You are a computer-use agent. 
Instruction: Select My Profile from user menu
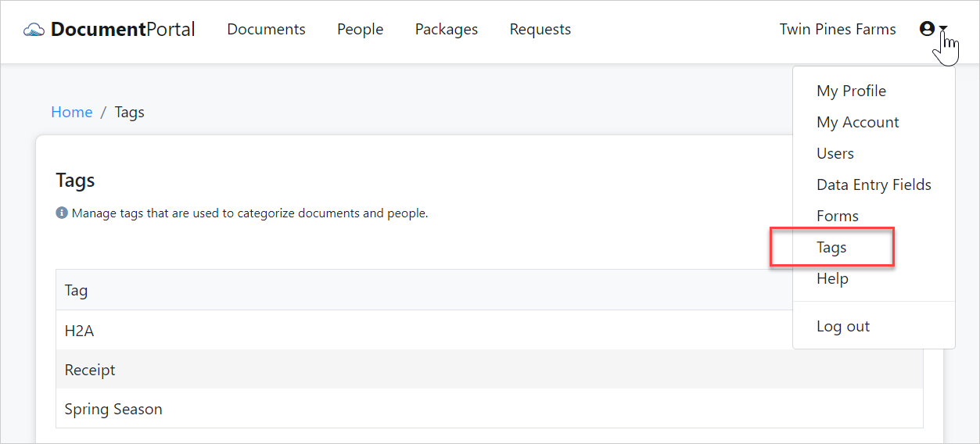click(851, 91)
